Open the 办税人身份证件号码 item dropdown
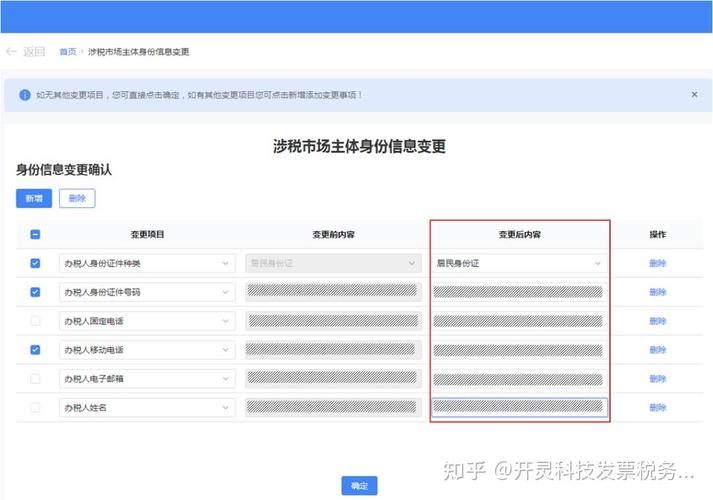The image size is (713, 500). (147, 292)
